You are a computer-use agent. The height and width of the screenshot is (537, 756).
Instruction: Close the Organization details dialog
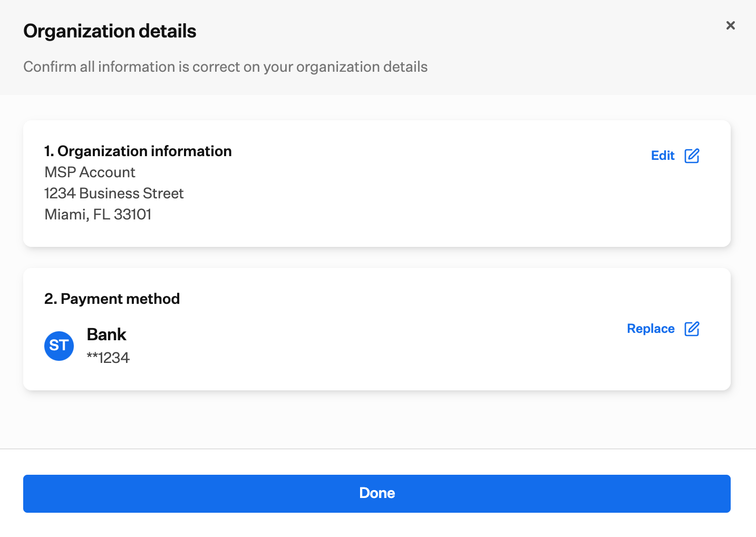(731, 25)
